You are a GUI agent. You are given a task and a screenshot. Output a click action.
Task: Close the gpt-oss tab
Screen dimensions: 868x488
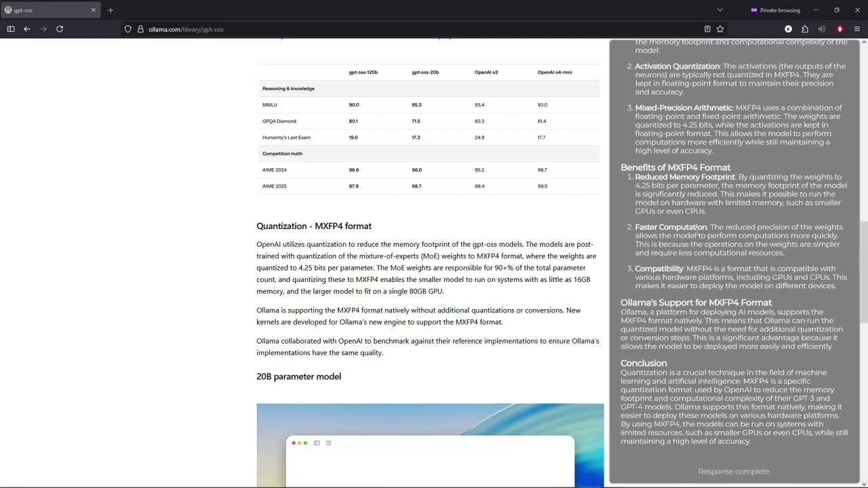tap(94, 10)
